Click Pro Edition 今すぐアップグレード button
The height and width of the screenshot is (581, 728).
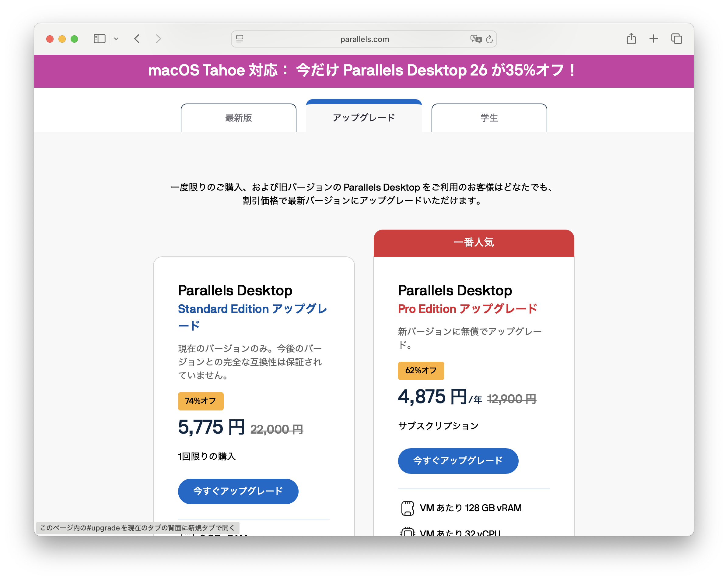(x=458, y=460)
